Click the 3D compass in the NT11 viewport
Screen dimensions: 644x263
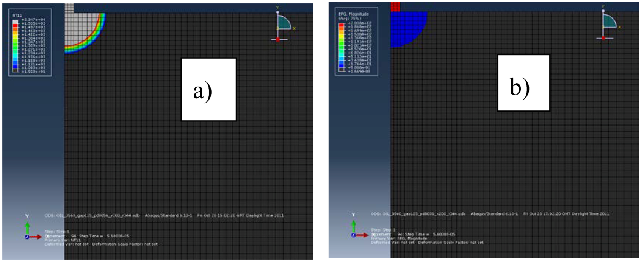(x=282, y=24)
